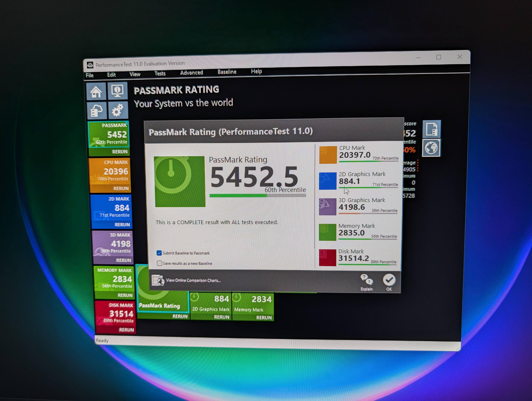Image resolution: width=532 pixels, height=401 pixels.
Task: Select the Disk Mark 31514 sidebar tile
Action: pyautogui.click(x=115, y=313)
